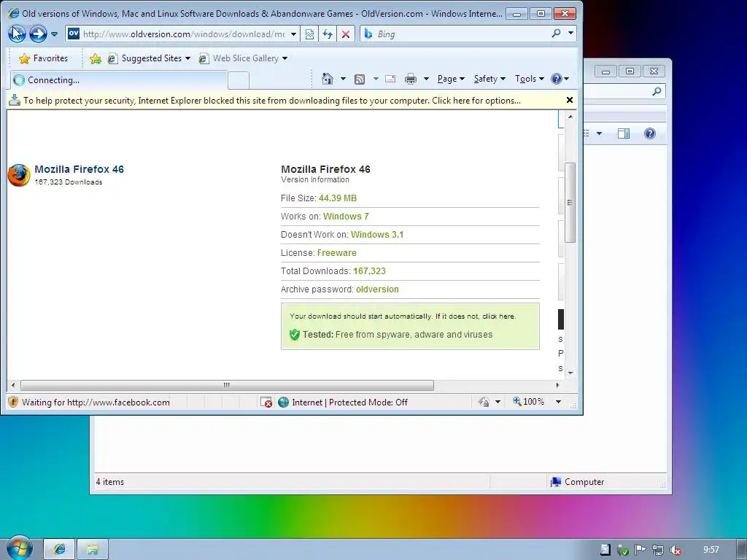Close the information bar with X

point(569,100)
